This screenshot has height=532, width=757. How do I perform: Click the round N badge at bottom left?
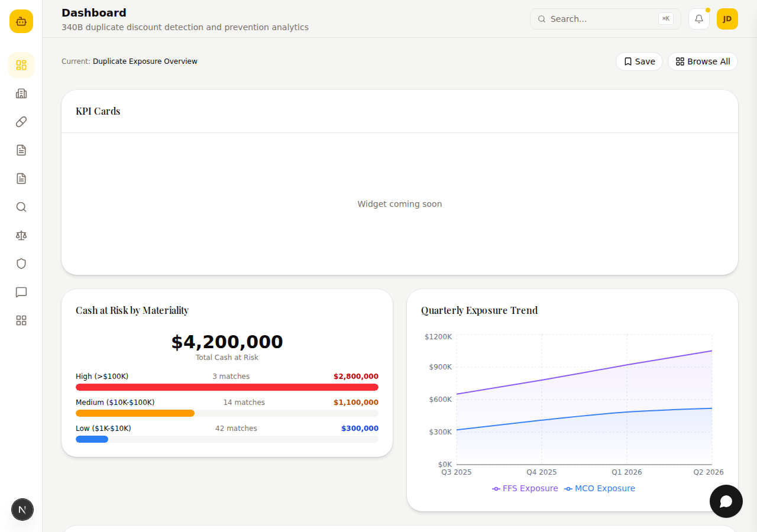click(22, 510)
